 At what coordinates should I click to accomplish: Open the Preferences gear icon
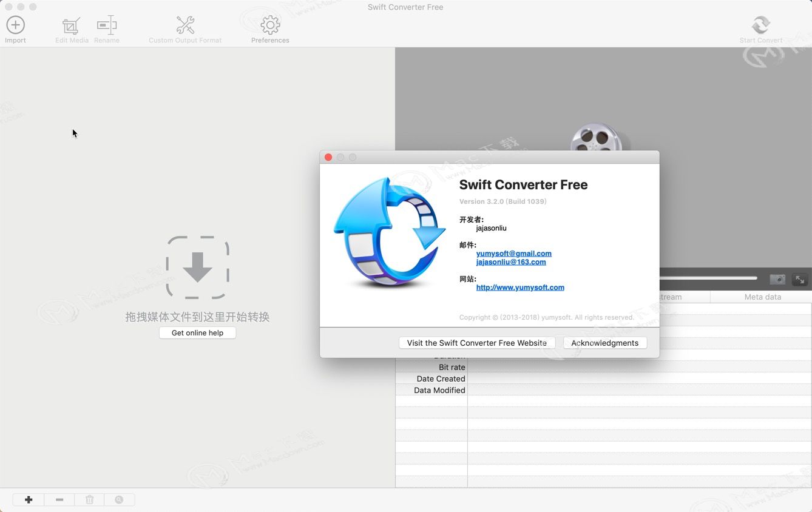[x=270, y=25]
